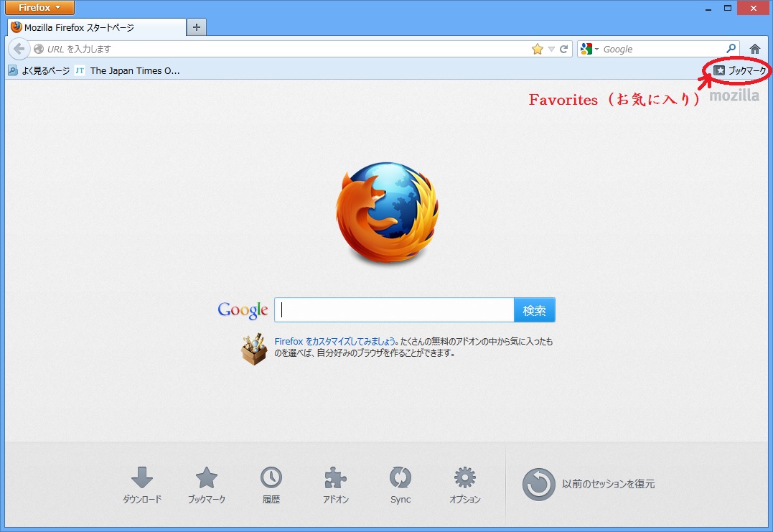
Task: Click the site identity globe icon in URL bar
Action: (x=39, y=49)
